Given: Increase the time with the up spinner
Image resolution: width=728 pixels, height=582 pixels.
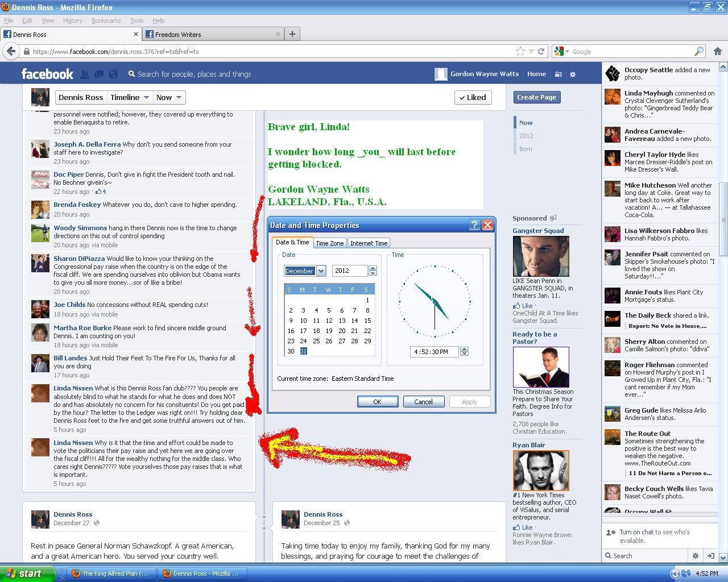Looking at the screenshot, I should click(464, 349).
